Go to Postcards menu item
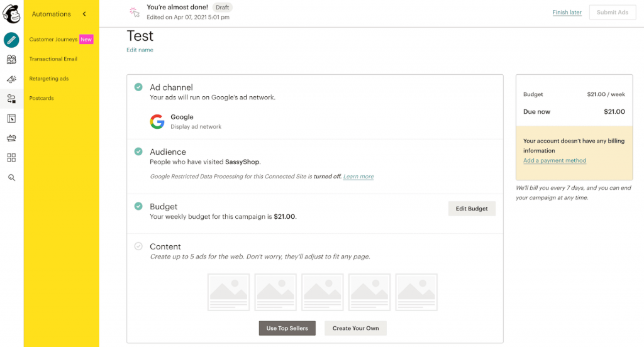 42,98
